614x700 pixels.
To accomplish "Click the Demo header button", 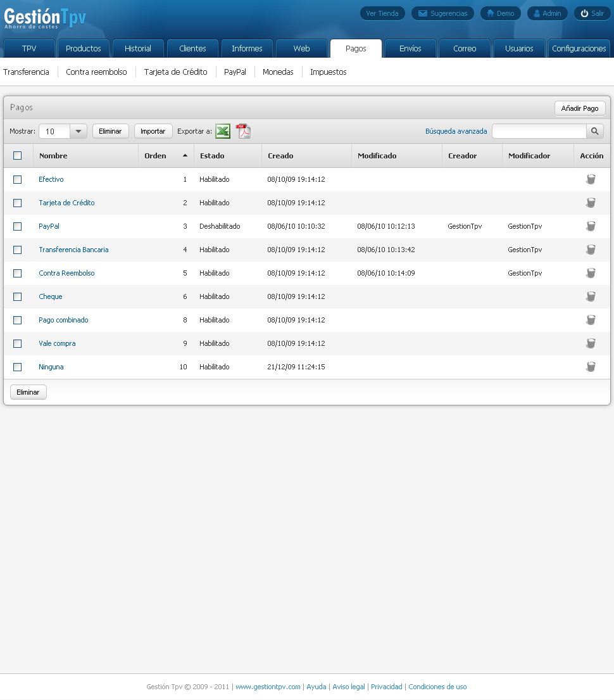I will coord(500,13).
